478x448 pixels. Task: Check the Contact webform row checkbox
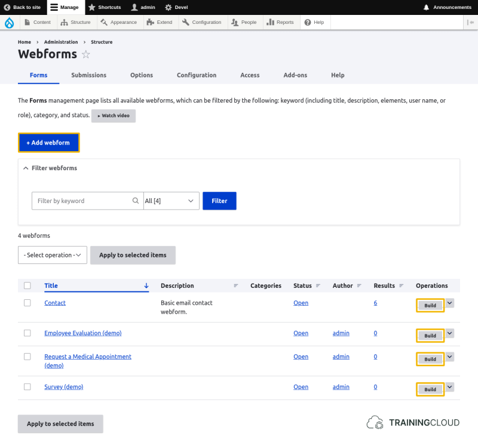(27, 303)
